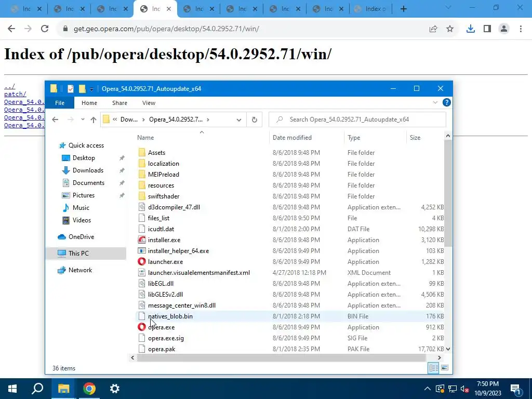Click the Chrome address bar URL
The width and height of the screenshot is (532, 399).
[x=166, y=29]
